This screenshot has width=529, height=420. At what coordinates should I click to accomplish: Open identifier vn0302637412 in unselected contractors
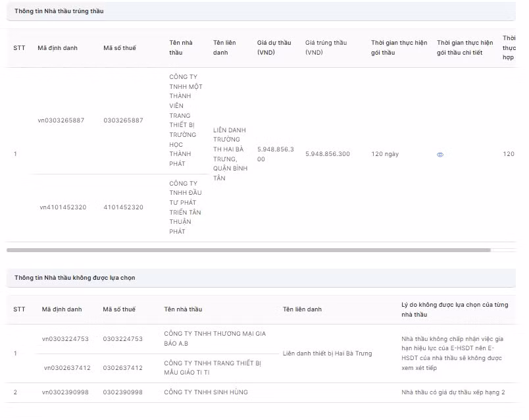(x=67, y=368)
